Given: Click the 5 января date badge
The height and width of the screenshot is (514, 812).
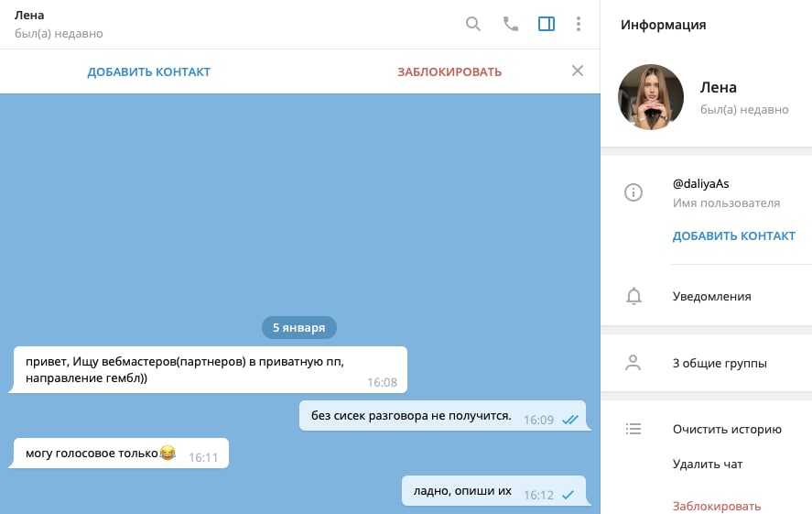Looking at the screenshot, I should (x=299, y=328).
